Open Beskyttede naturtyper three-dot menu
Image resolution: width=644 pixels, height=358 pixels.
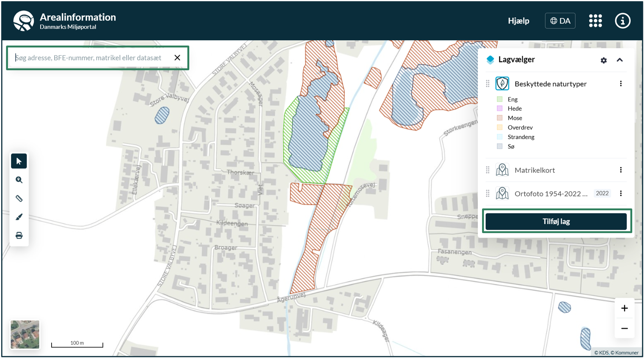[620, 84]
